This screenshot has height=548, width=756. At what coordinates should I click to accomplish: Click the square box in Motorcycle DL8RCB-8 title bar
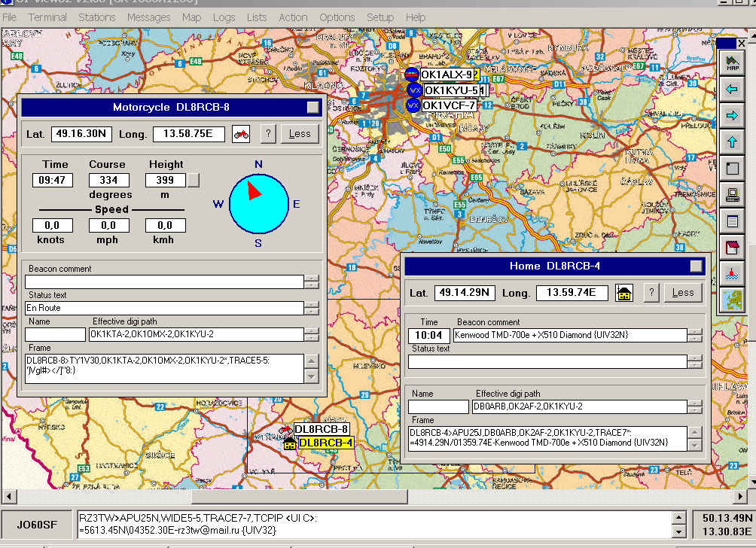coord(312,107)
